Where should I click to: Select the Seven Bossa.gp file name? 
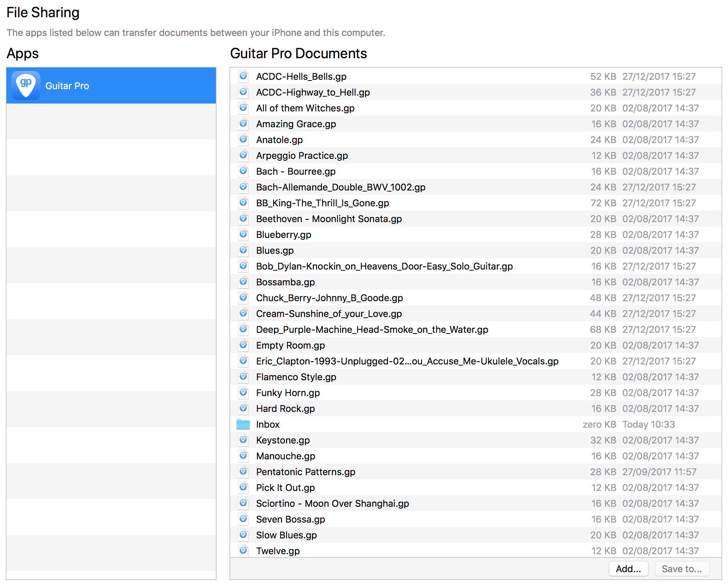(x=291, y=519)
